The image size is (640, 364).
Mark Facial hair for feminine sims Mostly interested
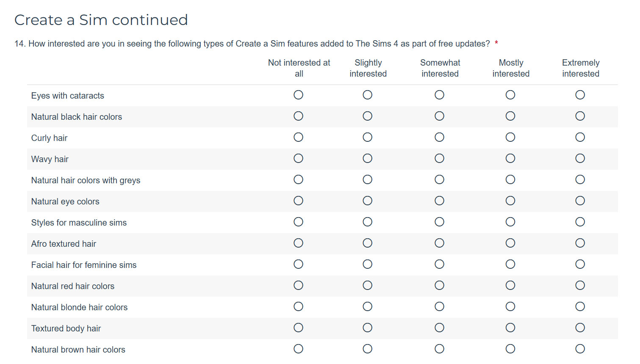click(x=510, y=264)
